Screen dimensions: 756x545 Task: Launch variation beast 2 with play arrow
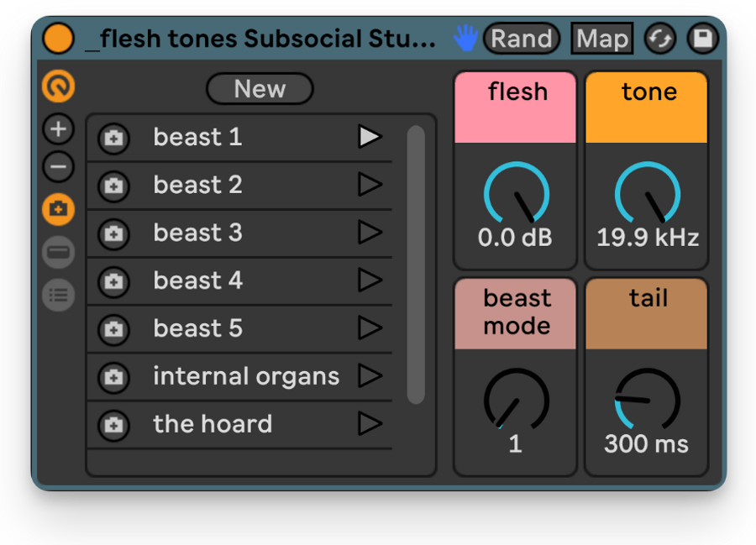(x=370, y=185)
